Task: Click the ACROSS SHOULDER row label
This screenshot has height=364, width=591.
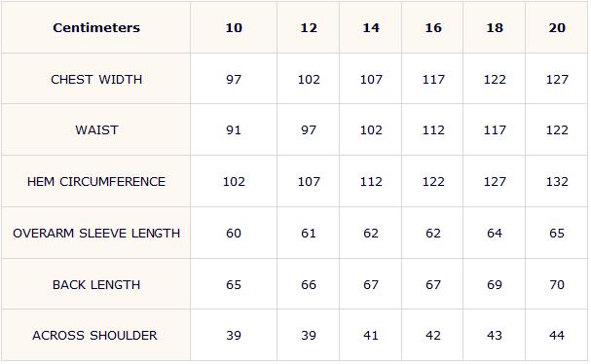Action: tap(94, 336)
